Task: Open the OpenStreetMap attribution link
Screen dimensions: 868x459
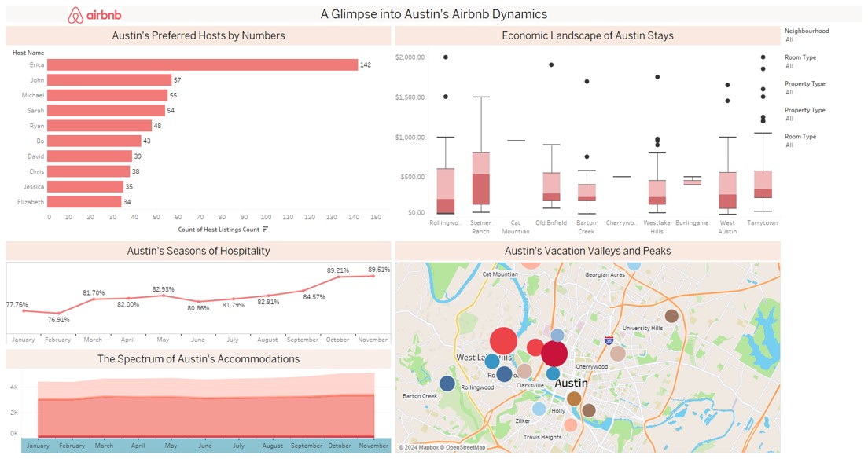Action: [462, 447]
